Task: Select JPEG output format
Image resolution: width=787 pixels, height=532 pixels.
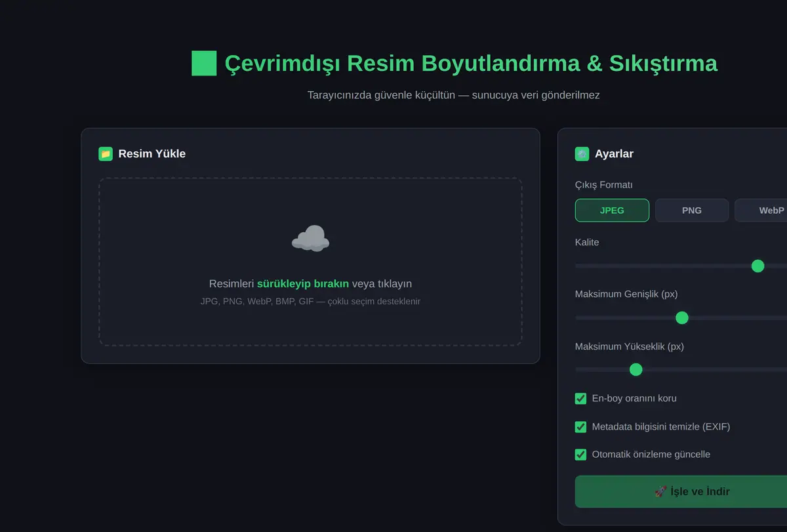Action: point(612,211)
